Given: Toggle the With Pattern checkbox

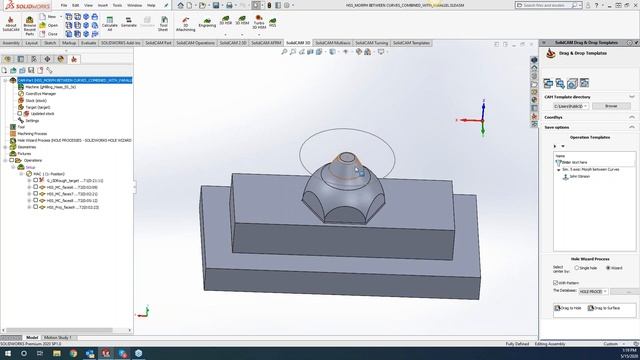Looking at the screenshot, I should point(556,282).
